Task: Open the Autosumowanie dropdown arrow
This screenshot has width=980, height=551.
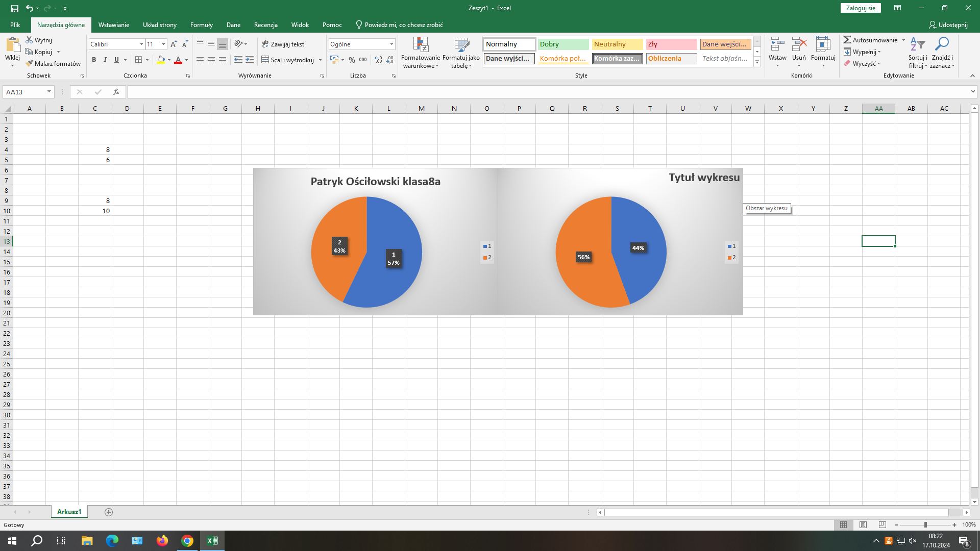Action: coord(903,40)
